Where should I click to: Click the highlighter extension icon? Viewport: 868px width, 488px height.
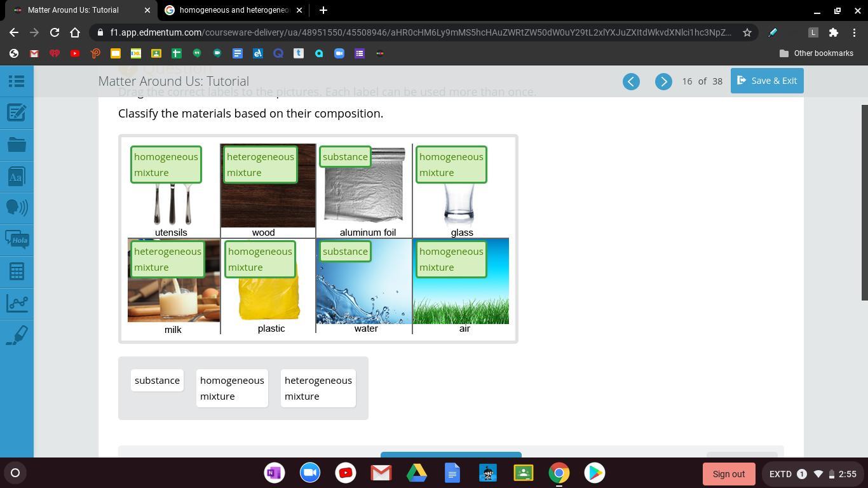773,32
